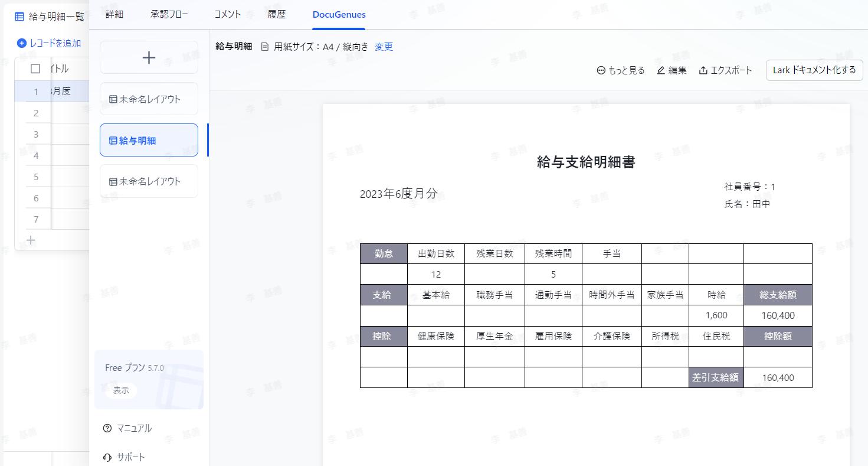Click the 支給 header cell

[x=384, y=295]
